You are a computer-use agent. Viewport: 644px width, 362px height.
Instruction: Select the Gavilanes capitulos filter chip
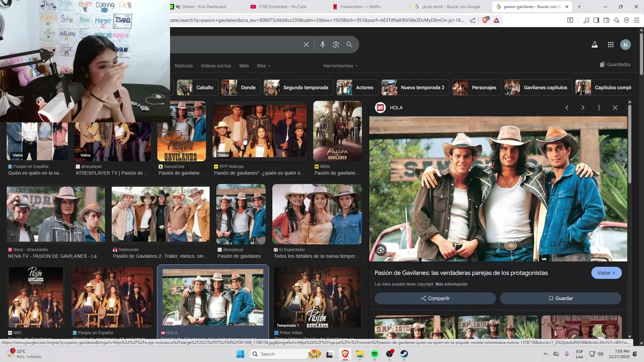tap(538, 87)
